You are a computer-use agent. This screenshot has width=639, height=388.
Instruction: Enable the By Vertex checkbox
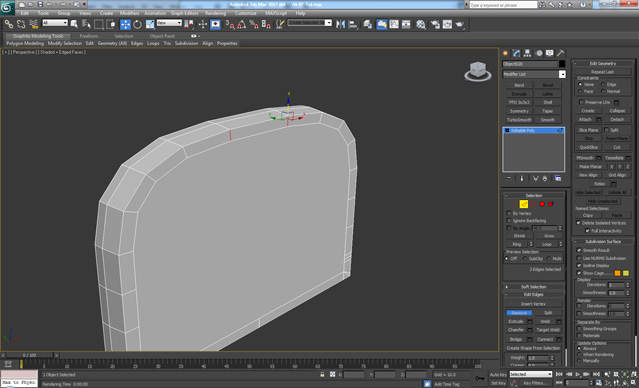click(509, 213)
